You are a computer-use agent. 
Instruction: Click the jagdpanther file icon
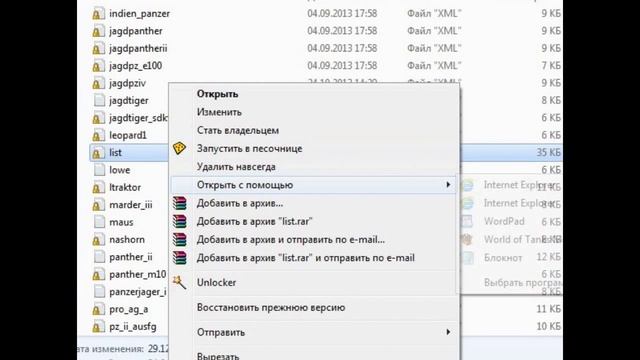coord(98,31)
